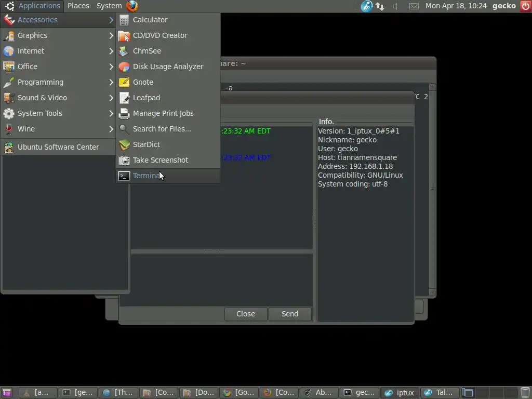Click the network connection indicator
Screen dimensions: 532x399
click(x=380, y=6)
